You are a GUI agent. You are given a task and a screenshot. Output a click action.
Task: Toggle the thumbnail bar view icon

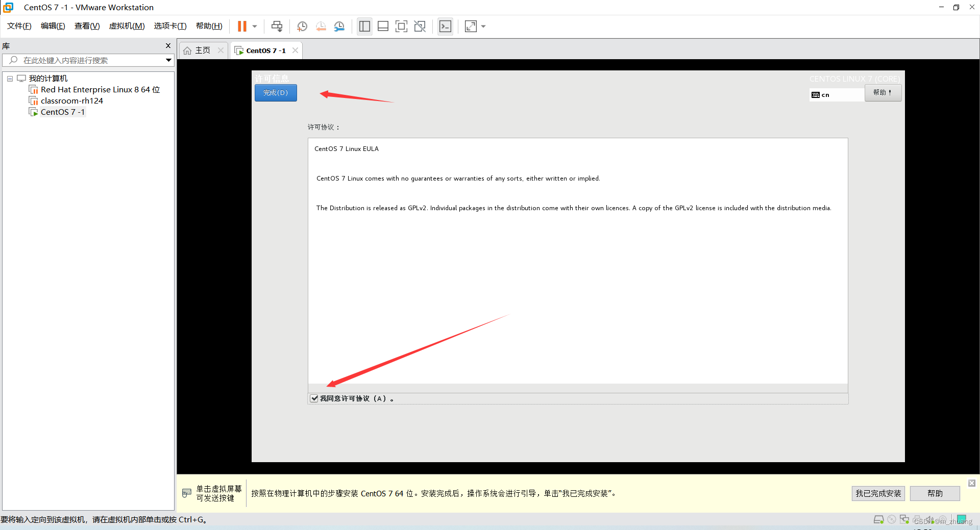tap(383, 26)
